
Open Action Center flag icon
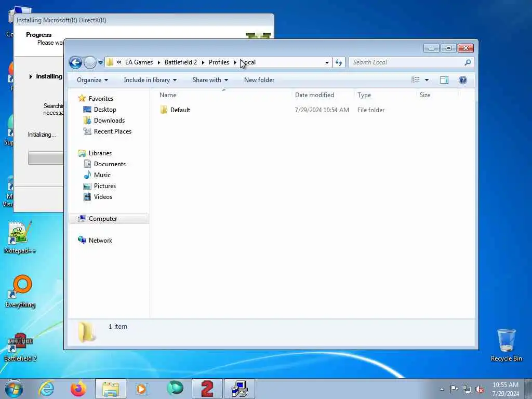point(454,389)
